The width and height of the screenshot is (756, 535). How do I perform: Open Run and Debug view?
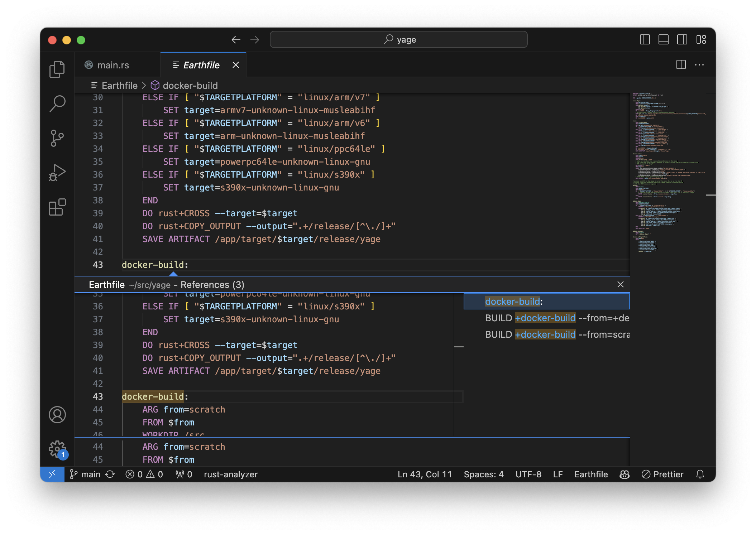coord(57,173)
